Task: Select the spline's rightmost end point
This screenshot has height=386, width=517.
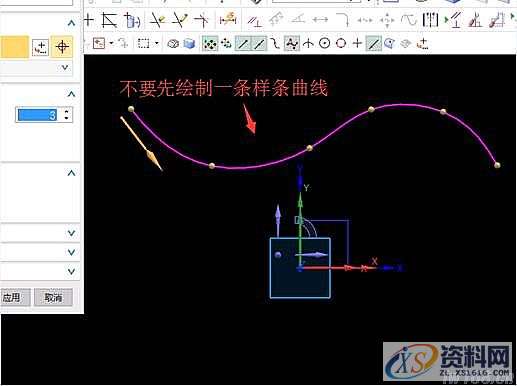Action: coord(497,165)
